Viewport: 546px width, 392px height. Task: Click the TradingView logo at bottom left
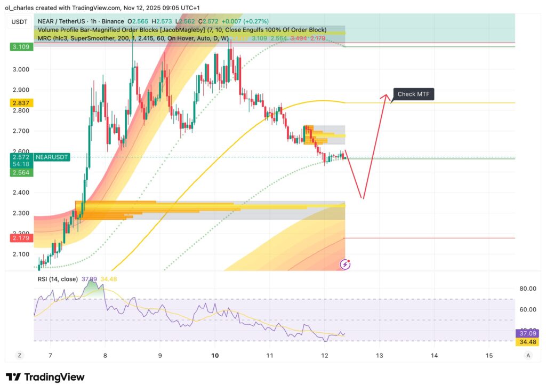click(x=45, y=377)
